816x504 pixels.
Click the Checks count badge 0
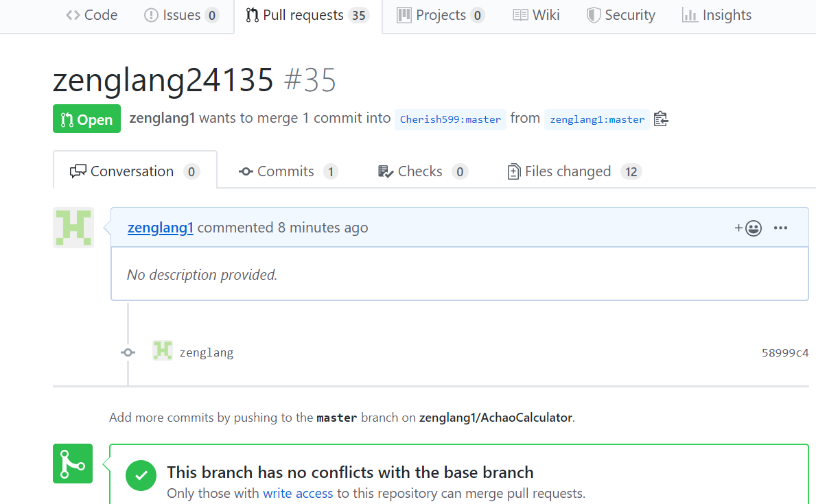(x=460, y=171)
